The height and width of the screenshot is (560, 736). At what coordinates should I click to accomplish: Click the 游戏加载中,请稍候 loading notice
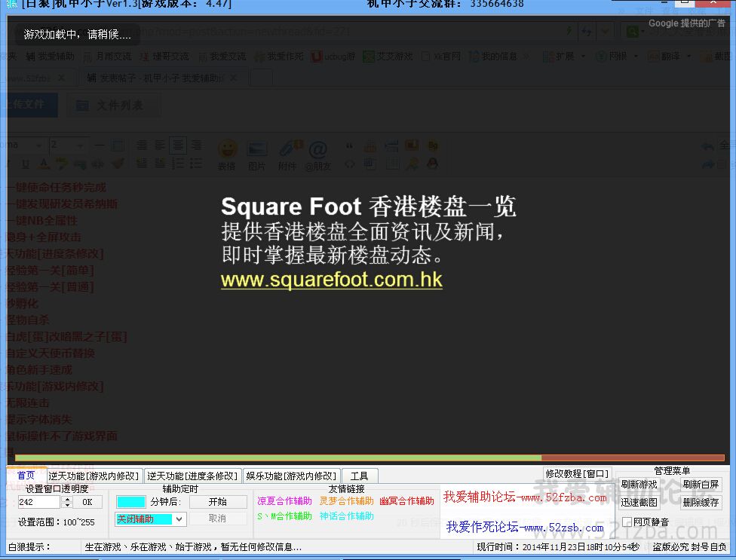(x=78, y=34)
